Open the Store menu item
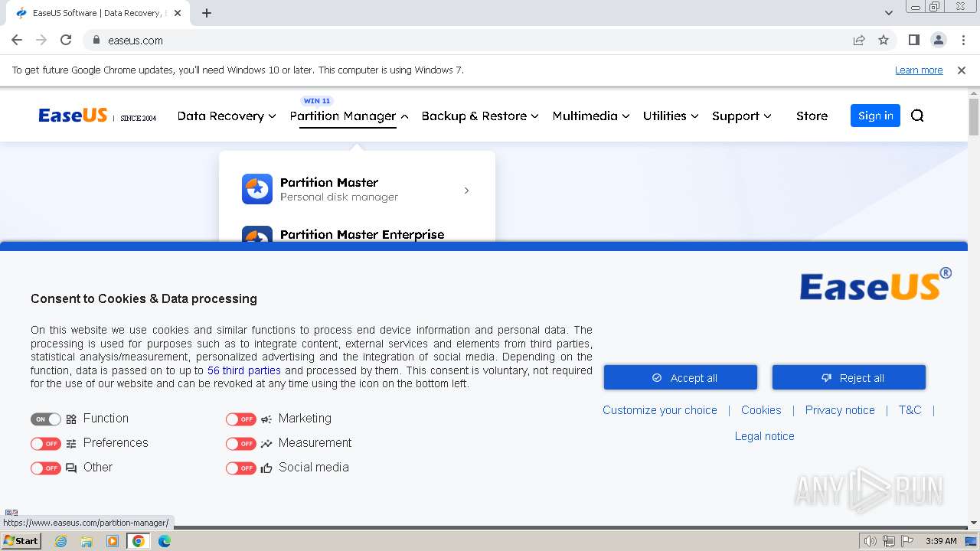 click(812, 116)
